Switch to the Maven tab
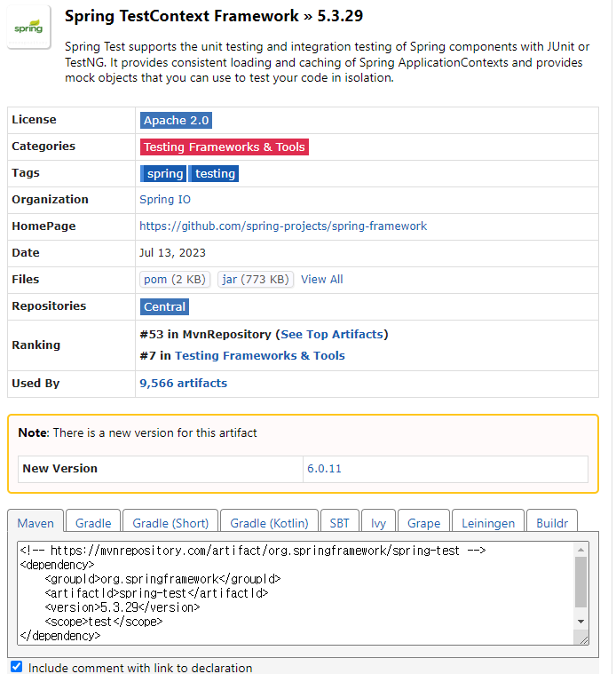The height and width of the screenshot is (674, 616). (36, 523)
